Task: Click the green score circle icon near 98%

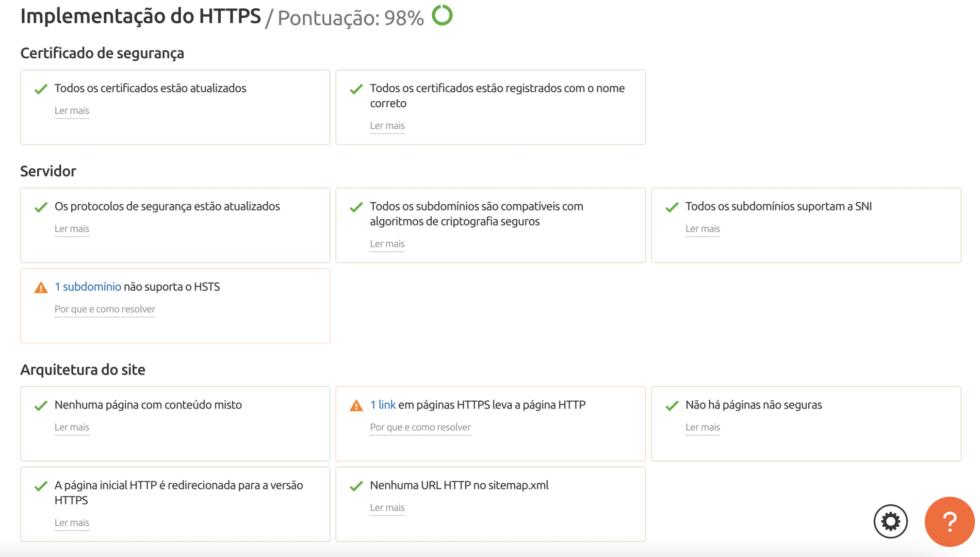Action: (442, 15)
